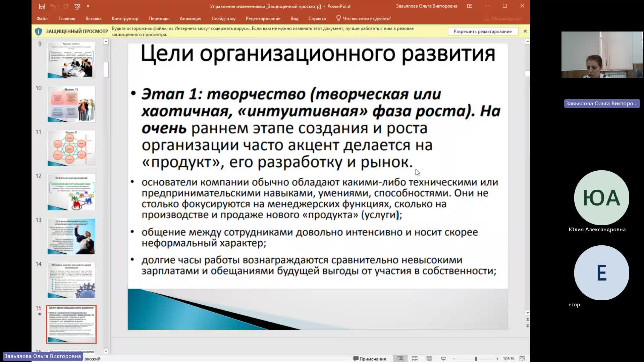The height and width of the screenshot is (362, 644).
Task: Open Ribbon Display Options icon
Action: 470,6
